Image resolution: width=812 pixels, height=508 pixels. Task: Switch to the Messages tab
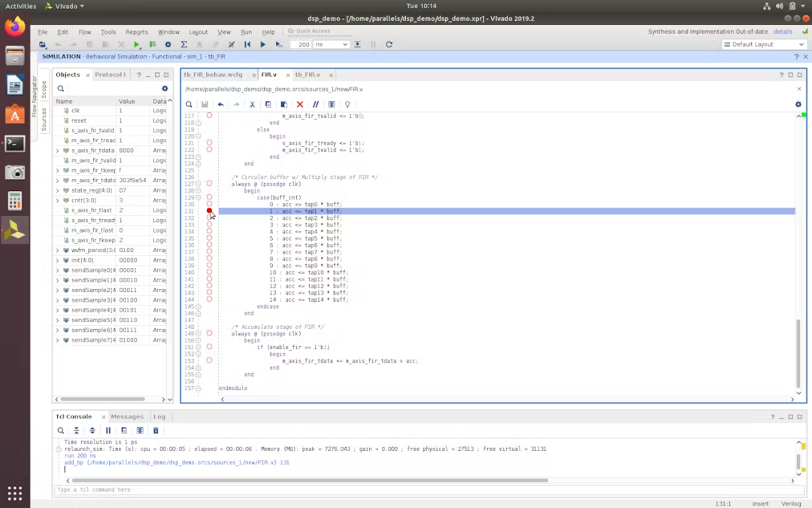click(126, 416)
